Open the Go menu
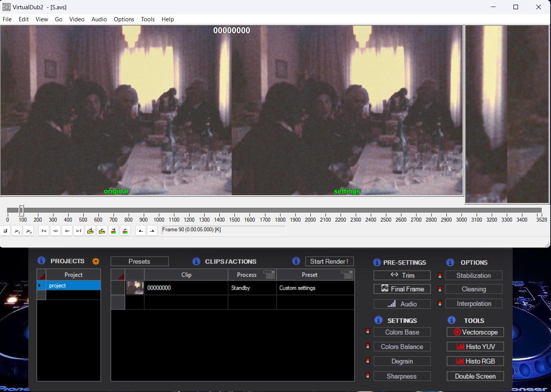Viewport: 551px width, 392px height. [59, 19]
